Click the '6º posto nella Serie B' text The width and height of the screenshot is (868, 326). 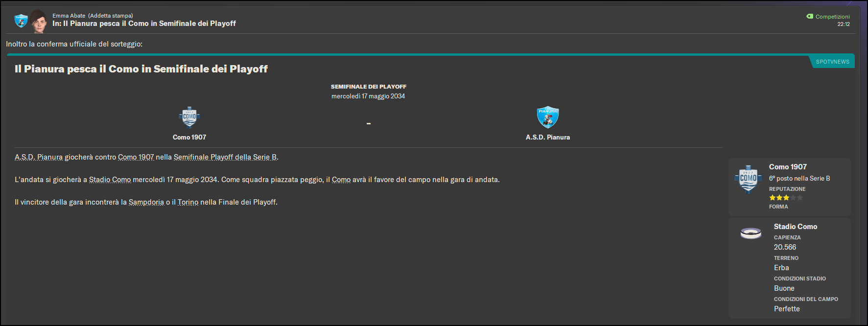(799, 179)
